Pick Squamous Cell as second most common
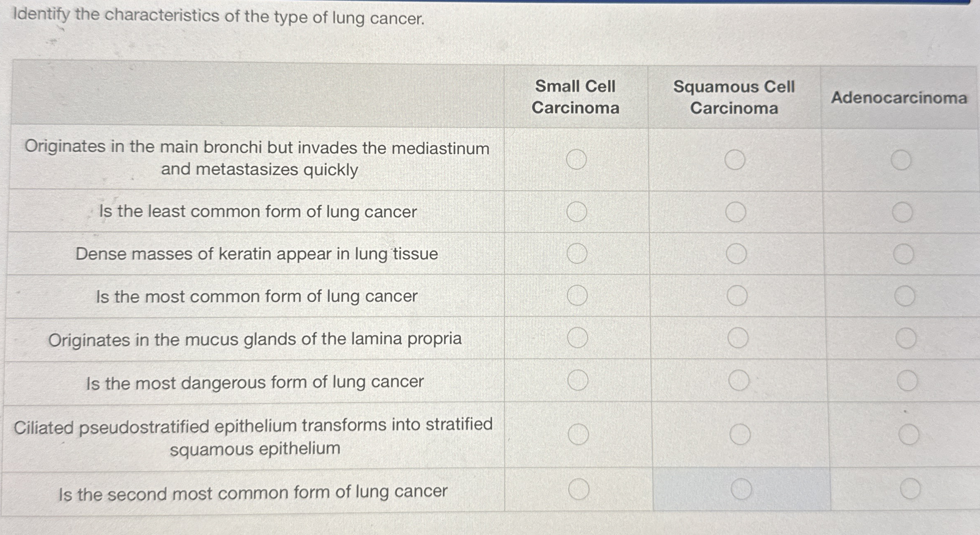 coord(741,490)
